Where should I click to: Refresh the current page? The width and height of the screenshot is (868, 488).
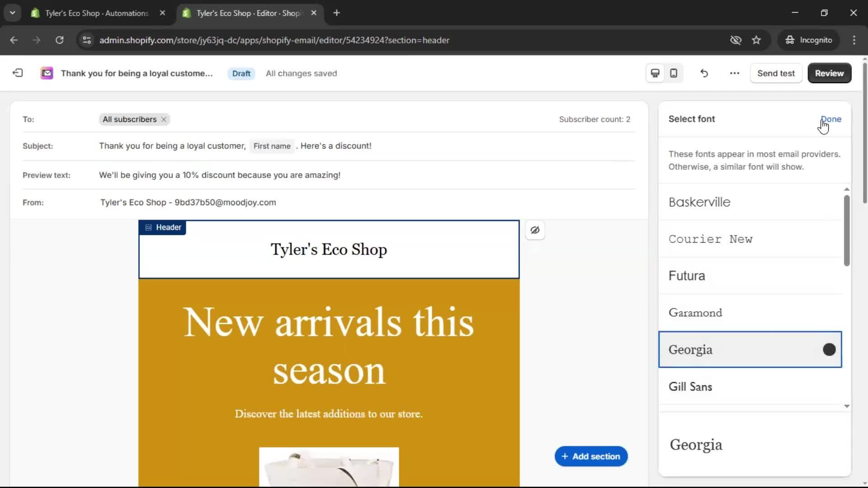[x=59, y=40]
